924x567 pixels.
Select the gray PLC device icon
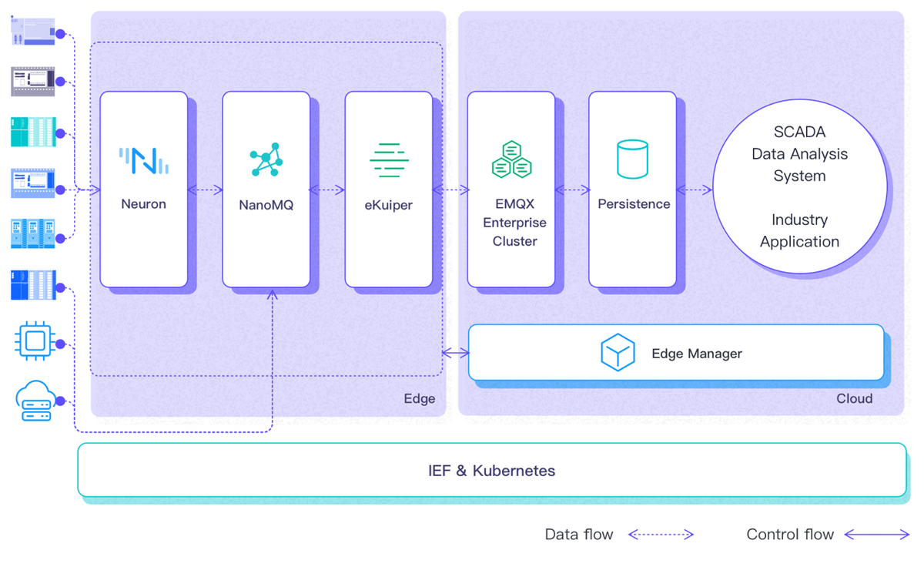pos(34,81)
